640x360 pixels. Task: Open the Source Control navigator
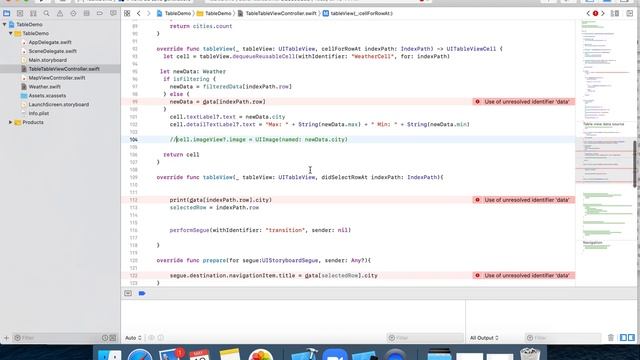(20, 13)
